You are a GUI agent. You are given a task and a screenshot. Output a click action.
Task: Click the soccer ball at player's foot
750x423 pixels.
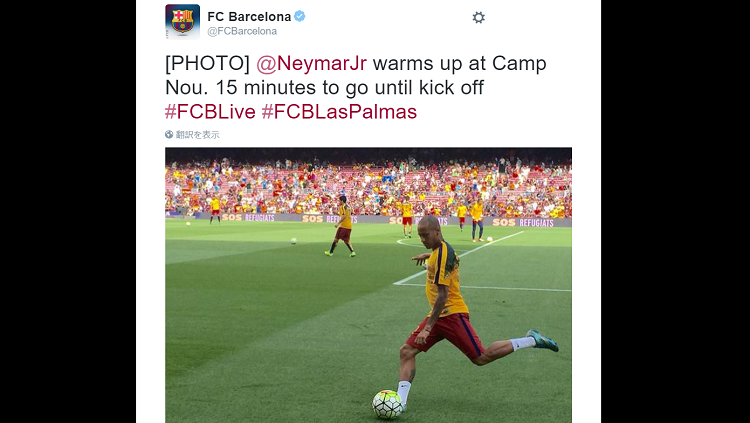pos(387,404)
